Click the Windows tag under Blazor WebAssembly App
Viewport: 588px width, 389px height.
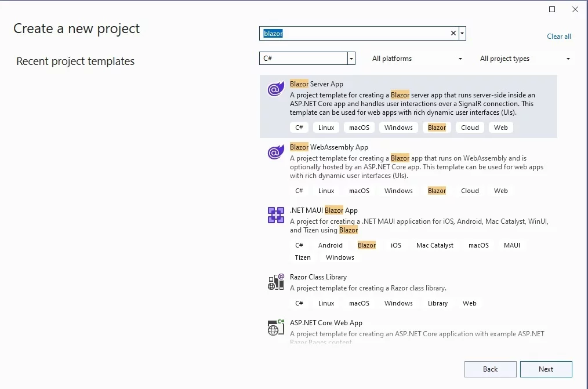tap(398, 191)
